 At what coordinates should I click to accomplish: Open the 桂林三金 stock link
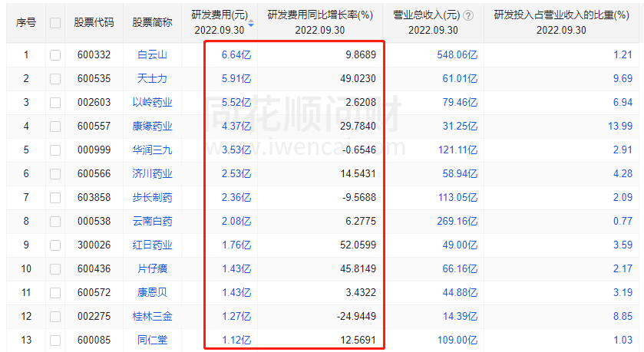coord(152,317)
